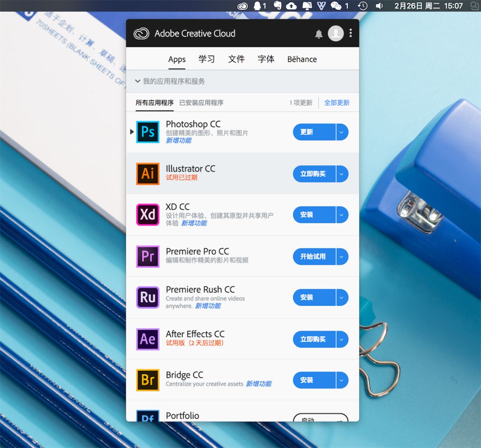
Task: Click the user avatar in Creative Cloud header
Action: (336, 33)
